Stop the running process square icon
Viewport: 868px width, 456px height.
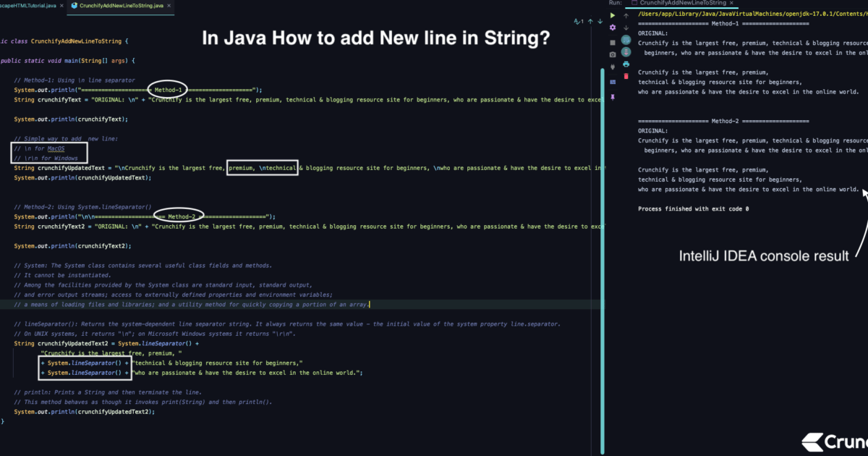click(613, 43)
